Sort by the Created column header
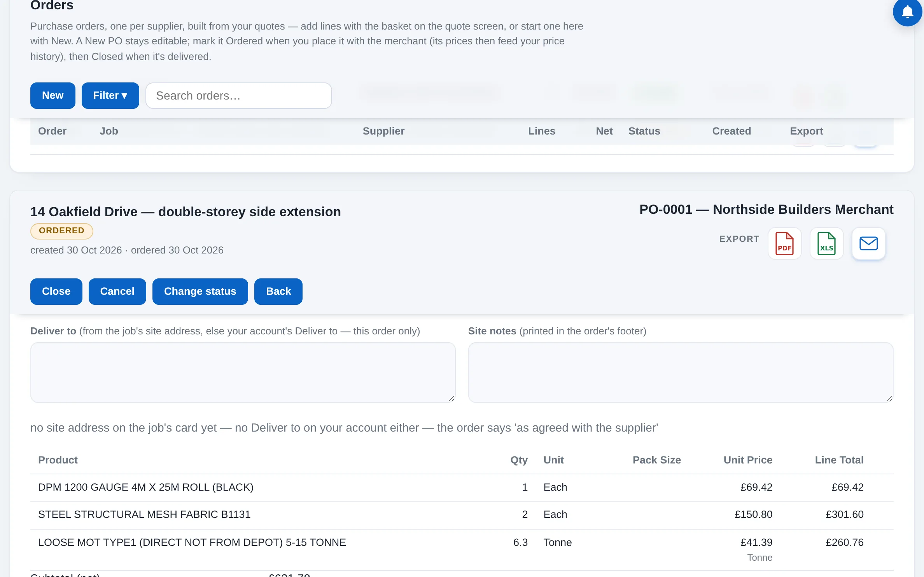 731,131
